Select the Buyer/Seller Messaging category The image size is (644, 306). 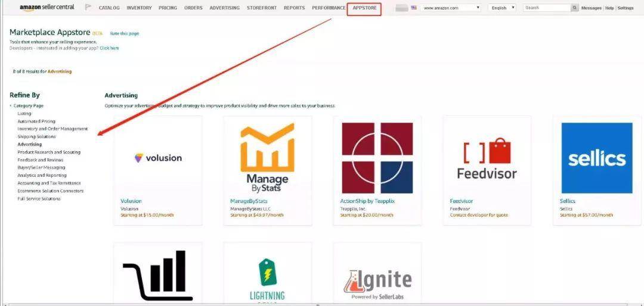41,167
